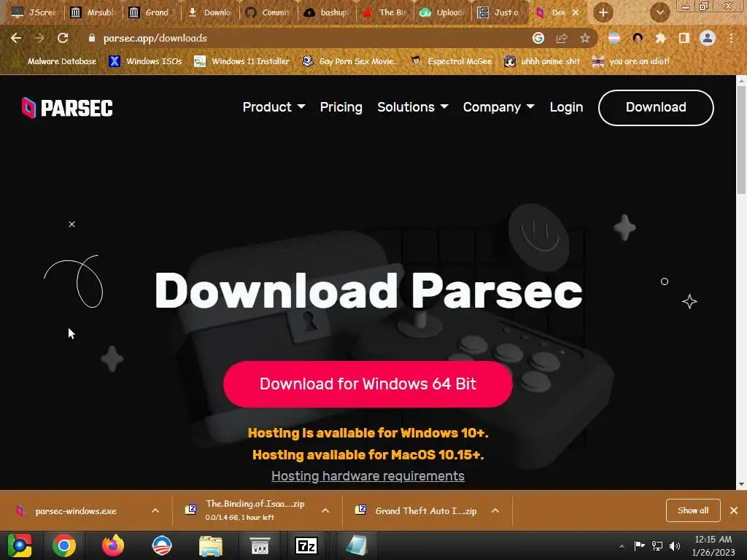
Task: Open Google icon in address bar
Action: (x=538, y=38)
